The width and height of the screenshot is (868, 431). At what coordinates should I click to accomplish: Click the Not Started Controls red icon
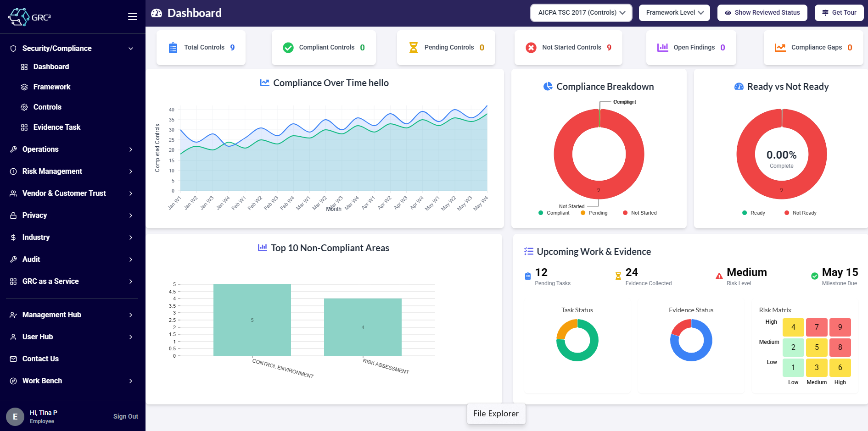click(x=531, y=47)
